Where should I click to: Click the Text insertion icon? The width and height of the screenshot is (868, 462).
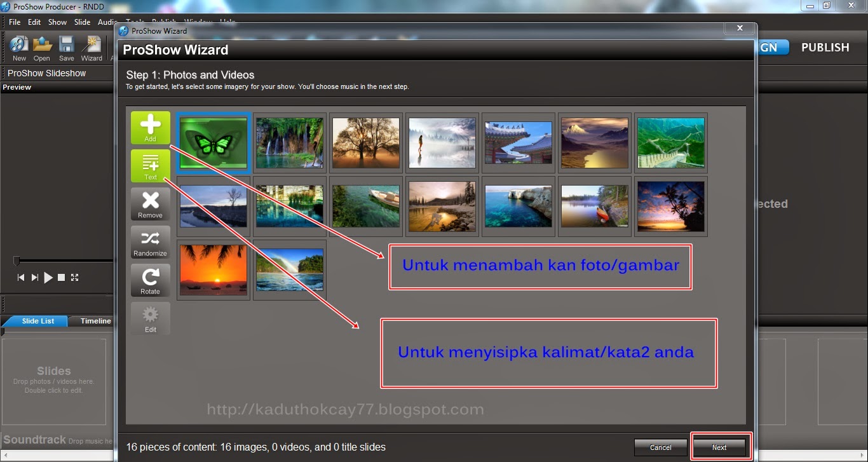[150, 166]
